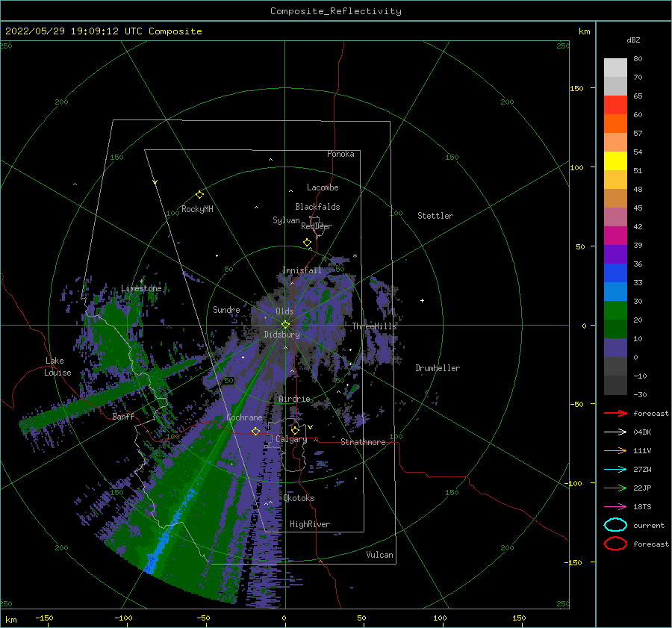Click the 39 dBZ magenta swatch
This screenshot has width=672, height=628.
pos(615,236)
